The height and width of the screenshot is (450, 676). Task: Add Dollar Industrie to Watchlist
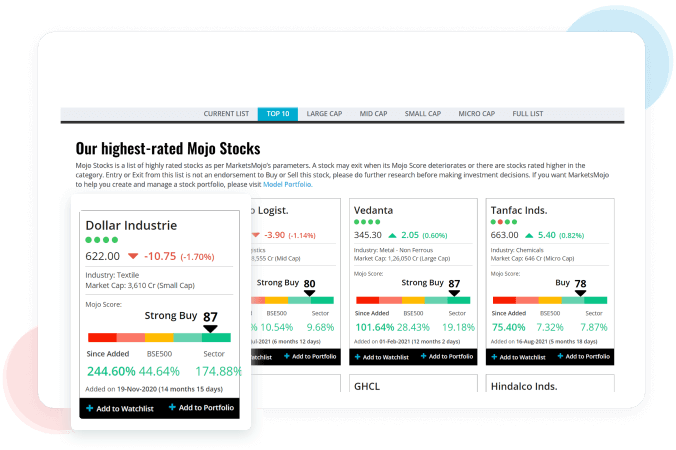point(120,408)
